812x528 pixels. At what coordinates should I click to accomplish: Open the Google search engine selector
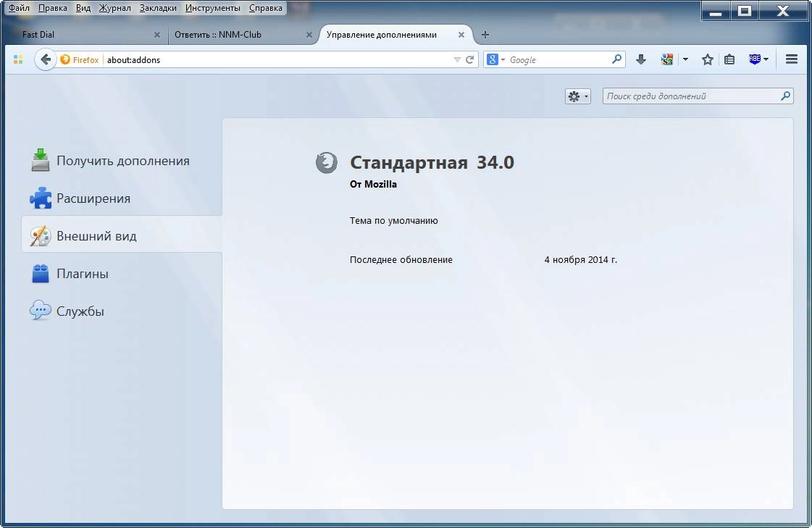coord(495,60)
